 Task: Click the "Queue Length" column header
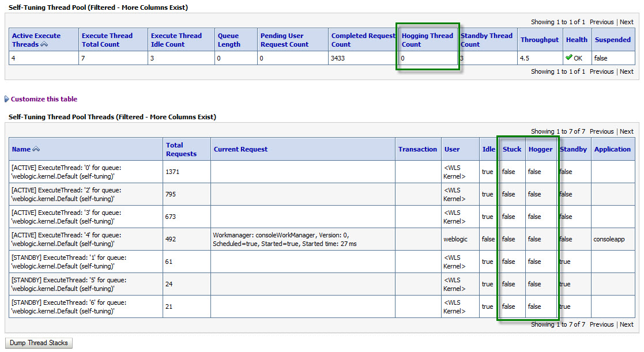click(x=229, y=39)
